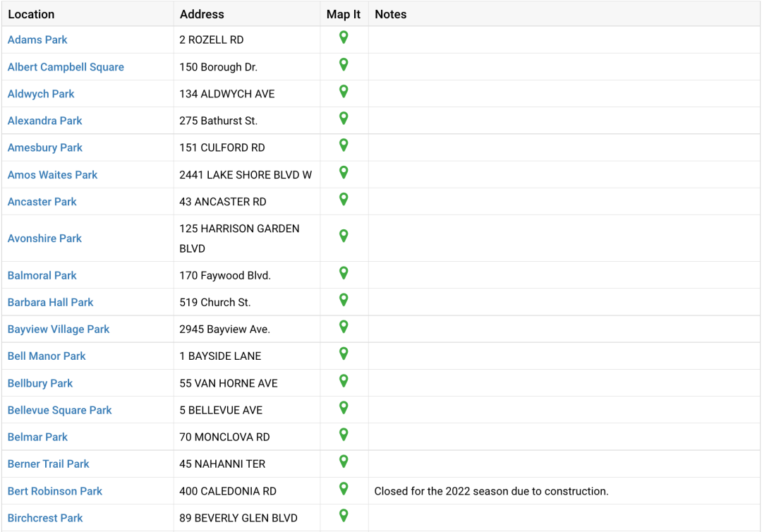Click the Address column header
The height and width of the screenshot is (532, 762).
coord(202,14)
